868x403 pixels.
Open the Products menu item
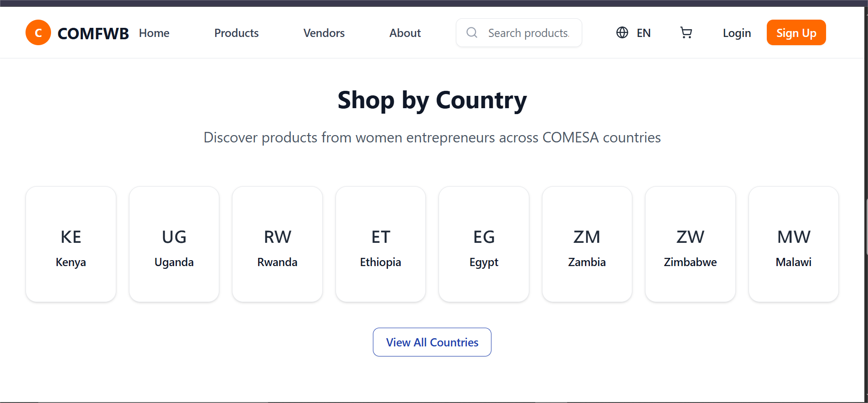pyautogui.click(x=237, y=33)
